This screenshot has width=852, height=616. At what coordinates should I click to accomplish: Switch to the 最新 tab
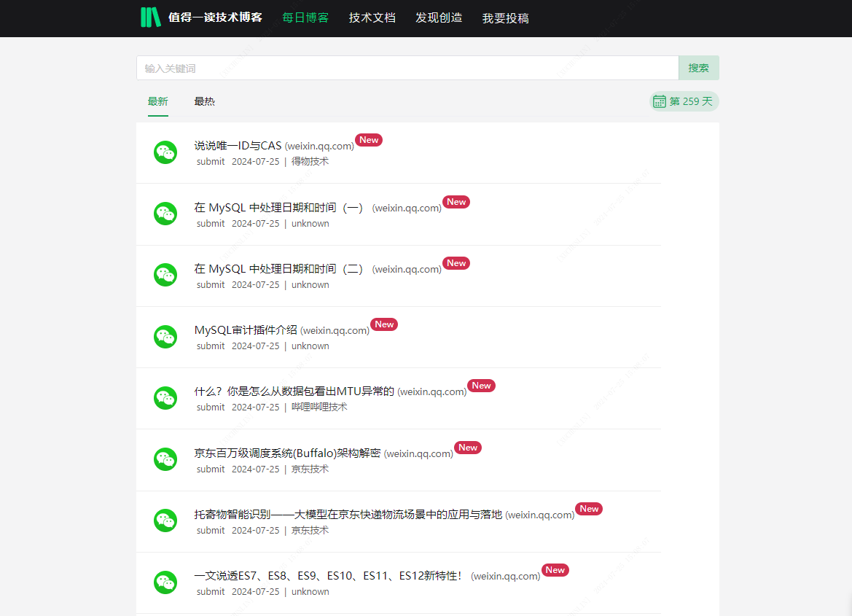click(x=158, y=101)
